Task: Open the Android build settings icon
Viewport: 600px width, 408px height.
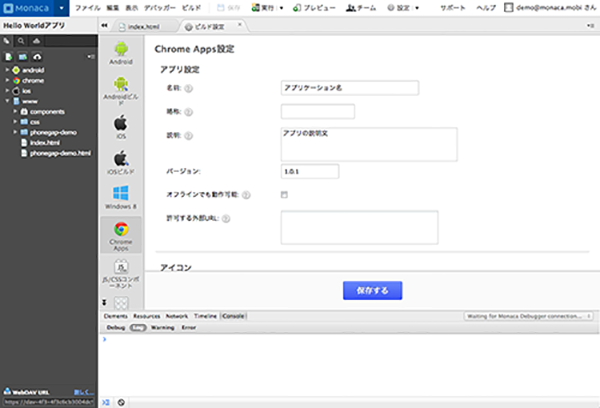Action: [x=119, y=56]
